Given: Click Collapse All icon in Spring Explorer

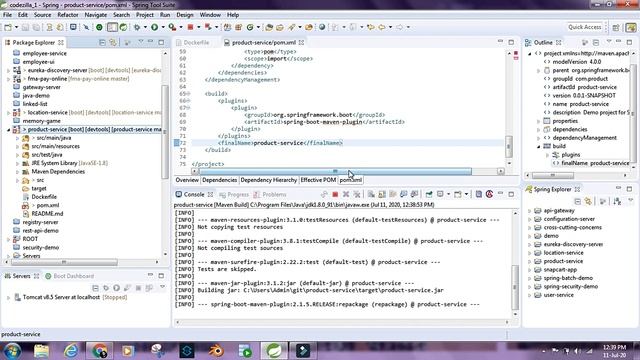Looking at the screenshot, I should tap(578, 201).
